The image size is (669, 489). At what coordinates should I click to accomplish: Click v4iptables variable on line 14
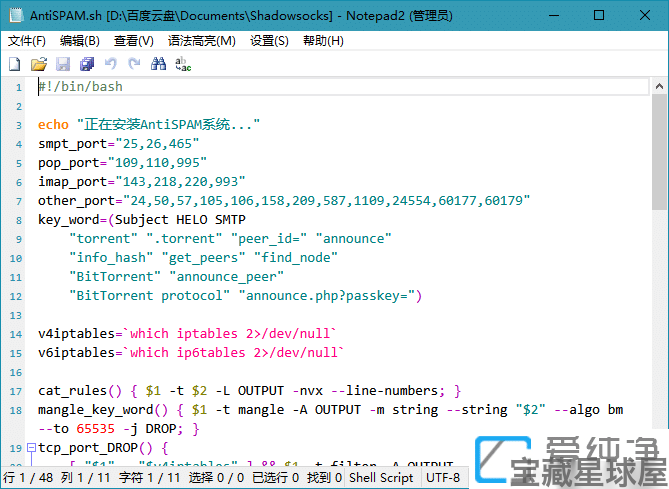tap(76, 334)
